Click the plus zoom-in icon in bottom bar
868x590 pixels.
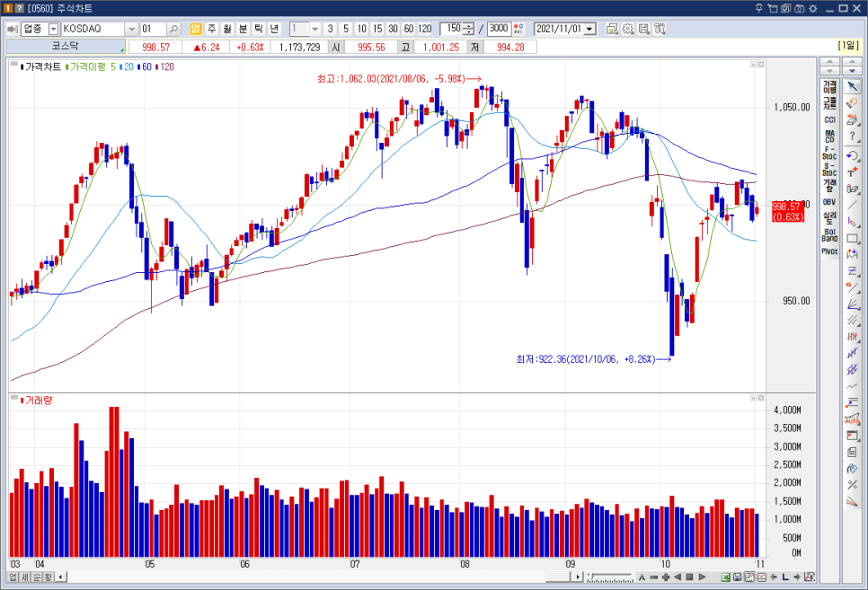[x=666, y=577]
